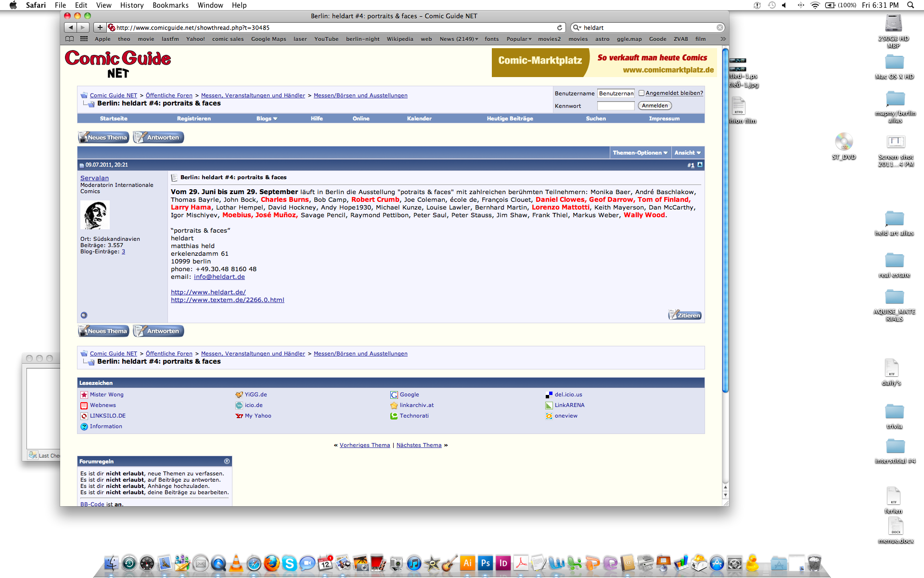Screen dimensions: 924x578
Task: Open the News (2149) bookmarks dropdown
Action: 459,39
